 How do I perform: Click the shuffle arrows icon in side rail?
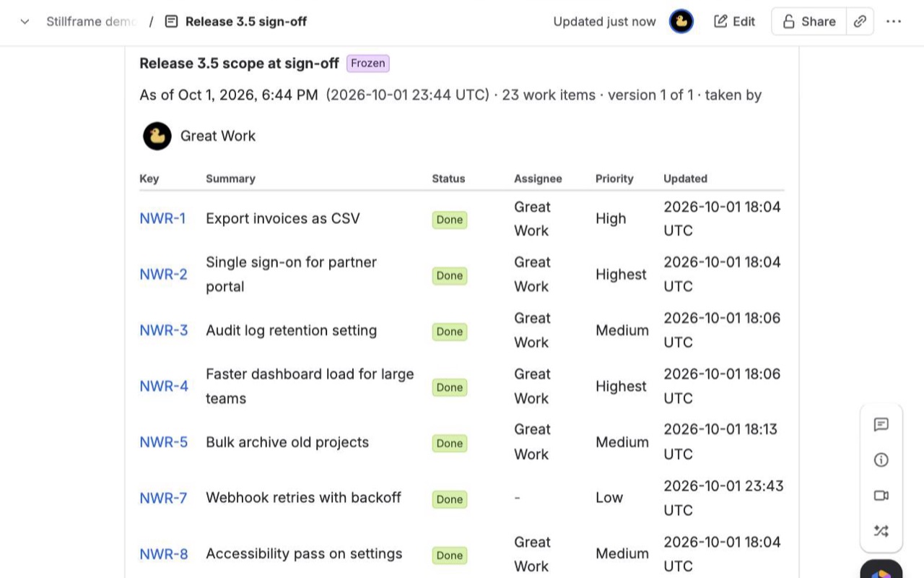[x=881, y=531]
